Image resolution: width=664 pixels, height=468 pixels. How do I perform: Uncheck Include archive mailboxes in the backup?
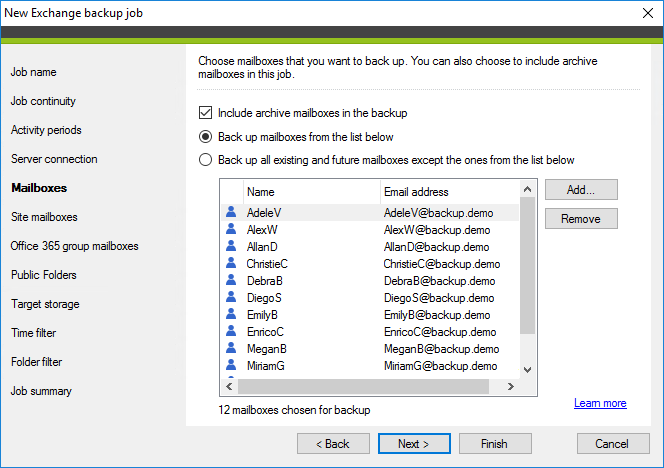click(x=207, y=113)
